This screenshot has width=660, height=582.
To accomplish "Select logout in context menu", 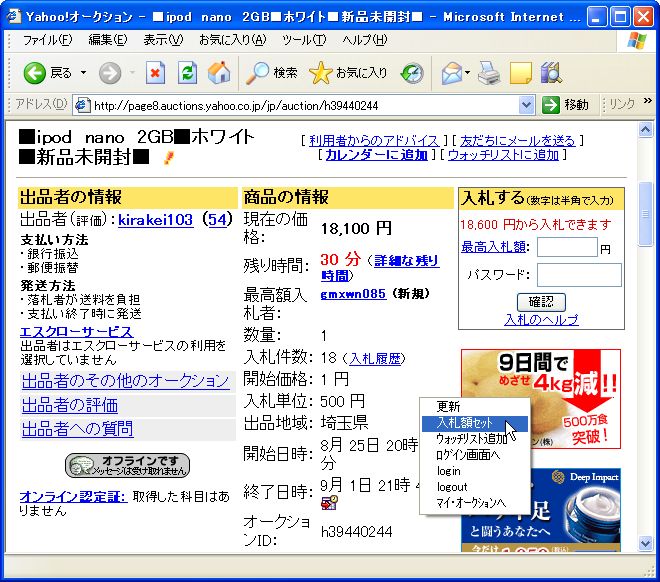I will [475, 487].
